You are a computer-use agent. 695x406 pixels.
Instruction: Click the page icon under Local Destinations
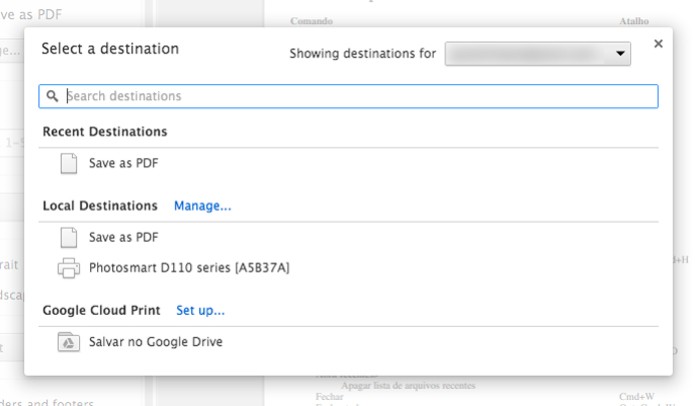pos(68,238)
